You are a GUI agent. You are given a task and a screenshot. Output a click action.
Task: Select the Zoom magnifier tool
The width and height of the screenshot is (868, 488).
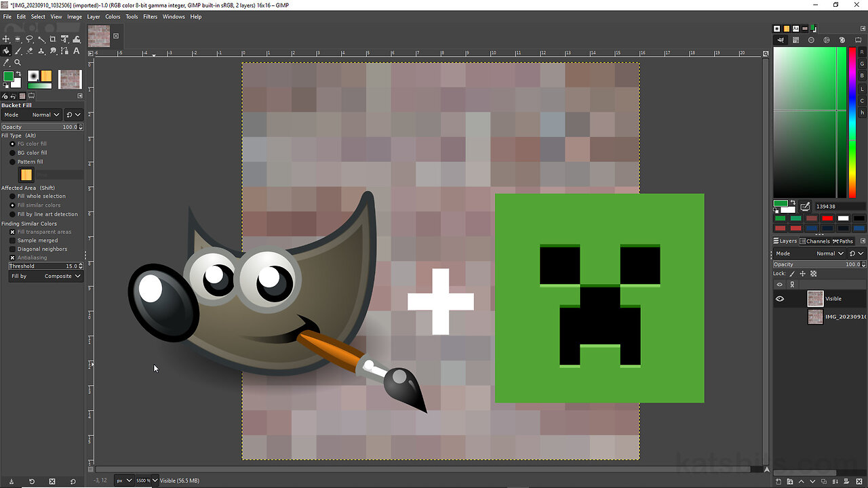[x=18, y=62]
